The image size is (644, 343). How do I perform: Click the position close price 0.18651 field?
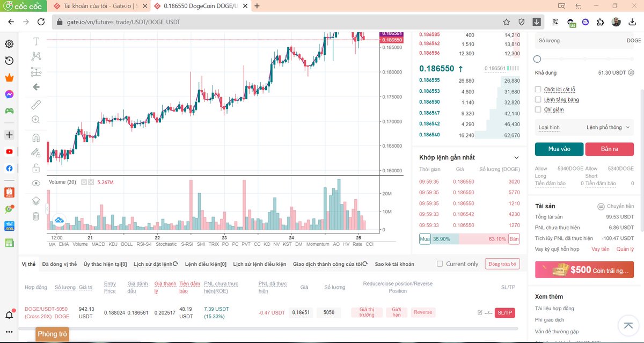pyautogui.click(x=301, y=312)
